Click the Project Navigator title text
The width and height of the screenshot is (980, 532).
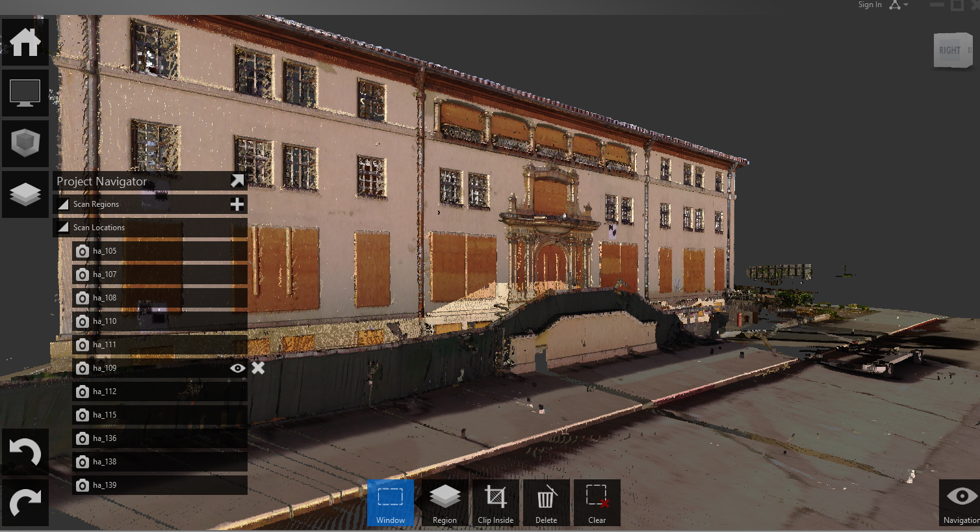point(101,181)
